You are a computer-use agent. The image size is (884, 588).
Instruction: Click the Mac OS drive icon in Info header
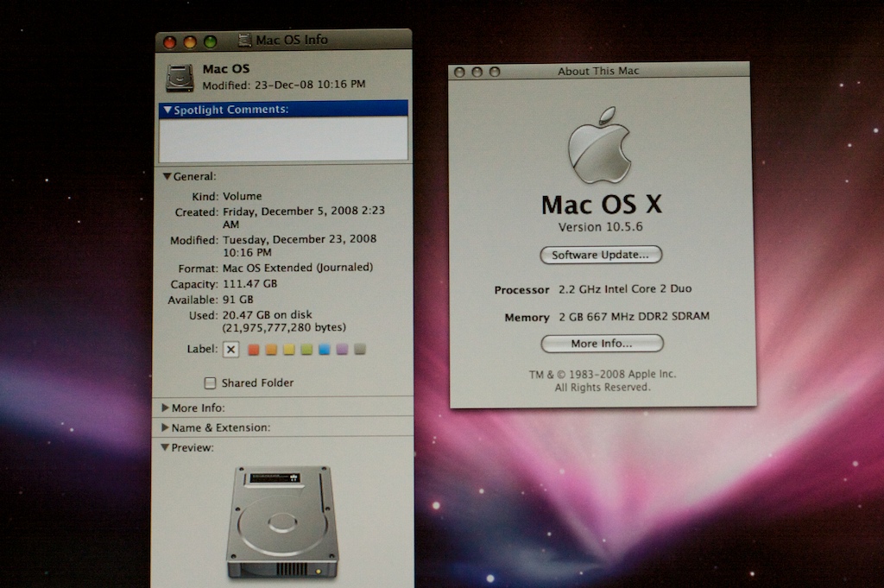pos(180,78)
